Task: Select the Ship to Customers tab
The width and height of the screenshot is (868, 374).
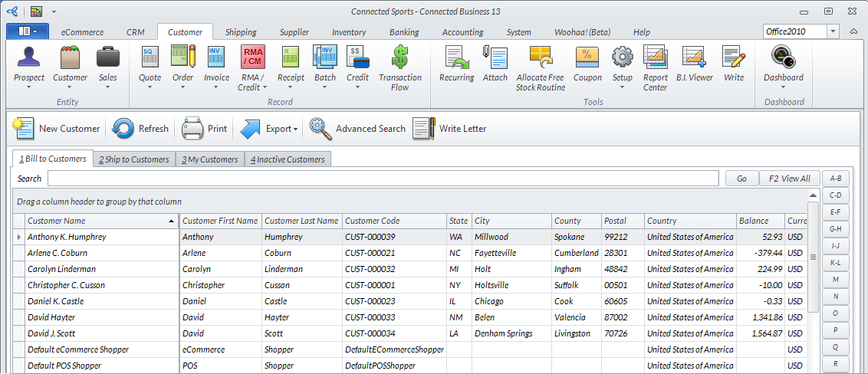Action: [133, 159]
